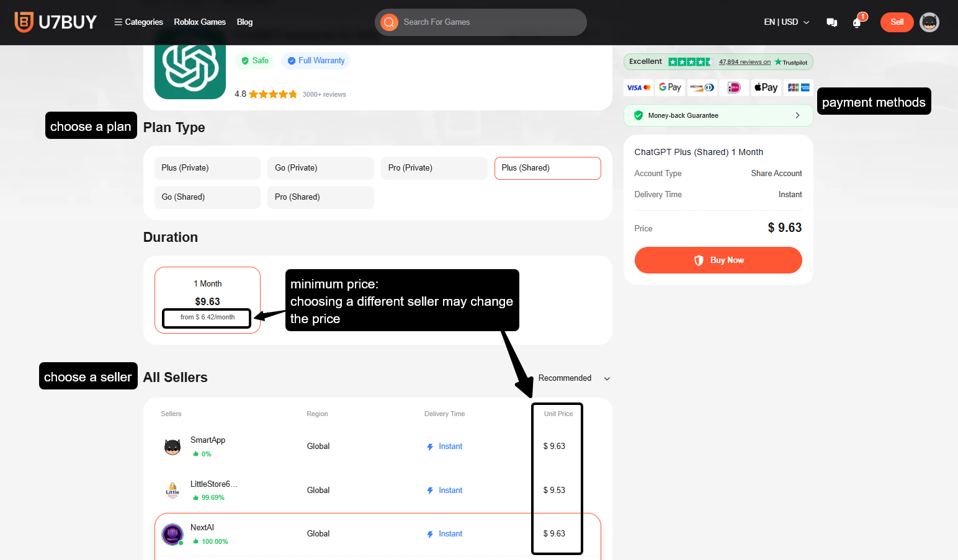Click the 4.8 star rating
The height and width of the screenshot is (560, 958).
(x=266, y=94)
